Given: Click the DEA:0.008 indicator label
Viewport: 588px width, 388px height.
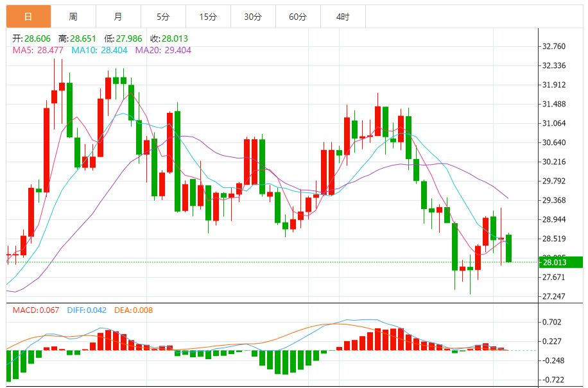Looking at the screenshot, I should [x=134, y=310].
